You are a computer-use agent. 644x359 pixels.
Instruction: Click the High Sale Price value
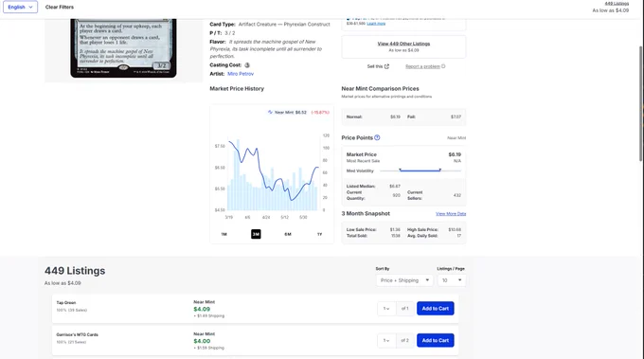click(456, 230)
